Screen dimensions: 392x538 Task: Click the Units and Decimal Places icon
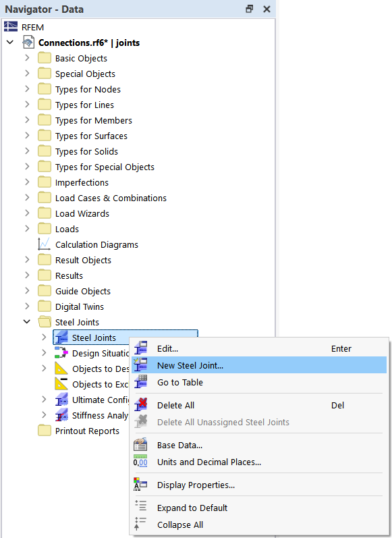pos(140,462)
